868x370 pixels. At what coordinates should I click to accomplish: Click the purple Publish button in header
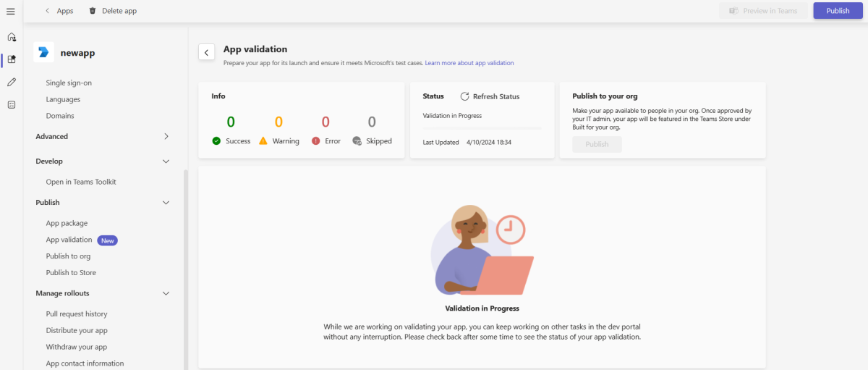click(838, 11)
